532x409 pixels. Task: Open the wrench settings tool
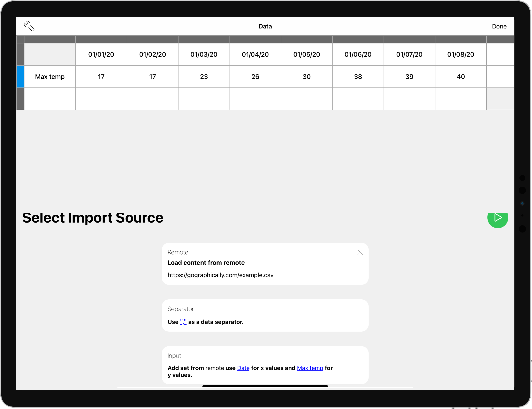click(29, 26)
